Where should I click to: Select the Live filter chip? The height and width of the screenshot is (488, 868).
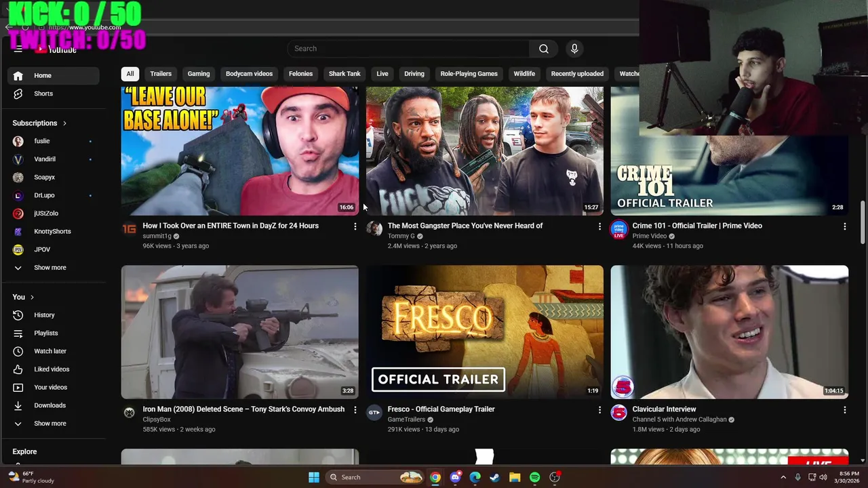pos(382,74)
